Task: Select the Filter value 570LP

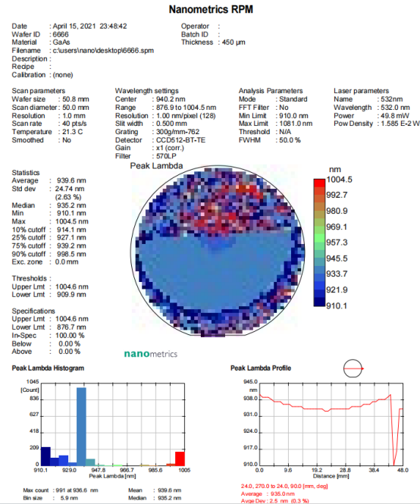Action: (166, 156)
